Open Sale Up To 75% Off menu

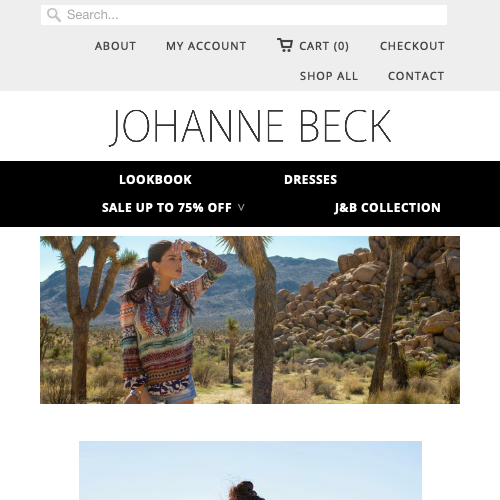(167, 208)
